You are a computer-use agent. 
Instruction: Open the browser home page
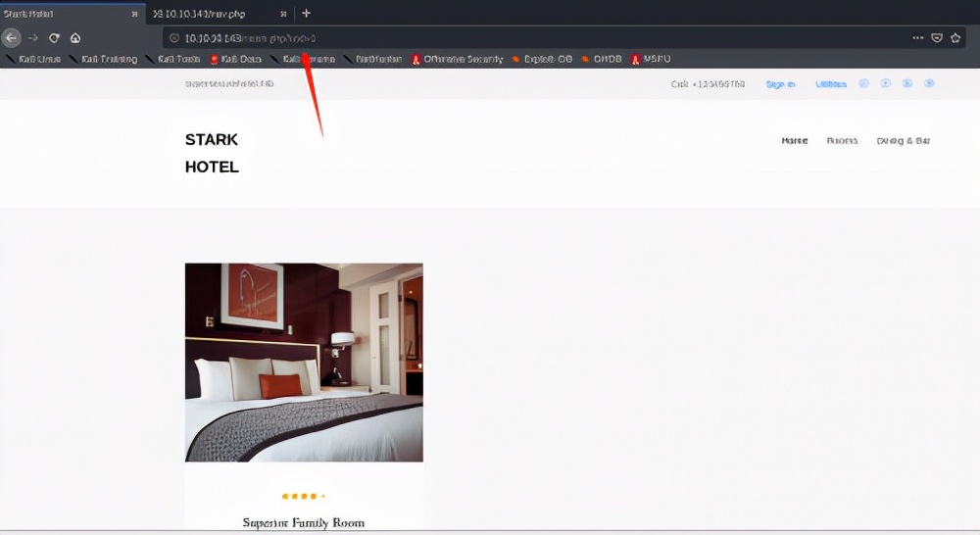pyautogui.click(x=75, y=38)
